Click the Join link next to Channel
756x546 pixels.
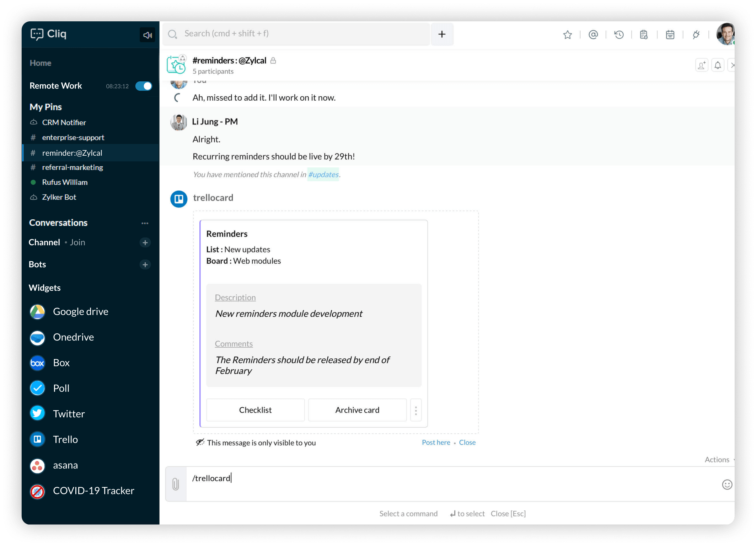pos(77,242)
